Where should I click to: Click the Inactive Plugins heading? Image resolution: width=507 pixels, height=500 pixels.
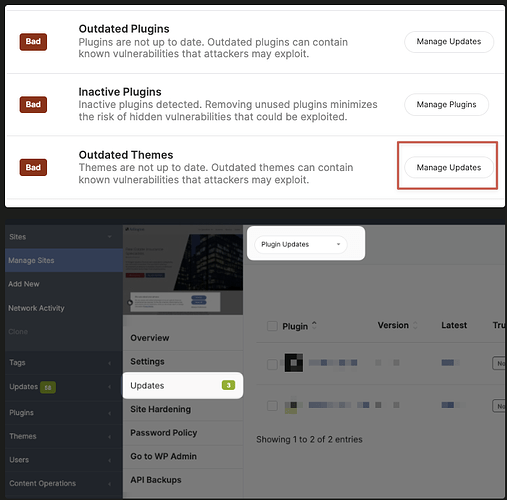120,92
